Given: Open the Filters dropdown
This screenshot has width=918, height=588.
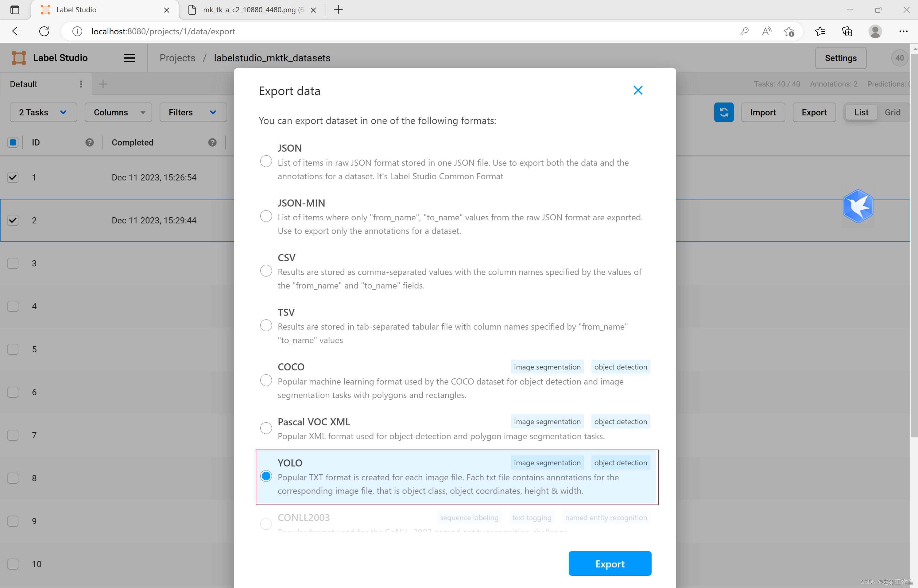Looking at the screenshot, I should [193, 112].
